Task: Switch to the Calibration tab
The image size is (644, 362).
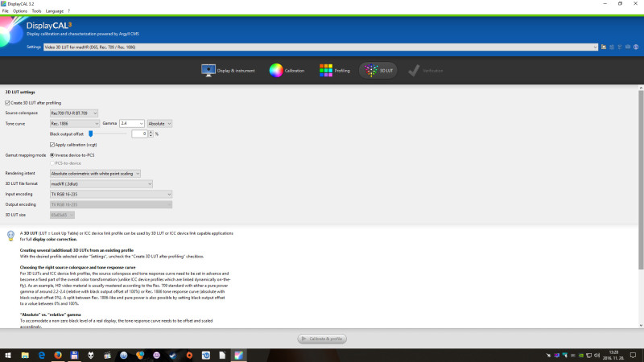Action: coord(287,71)
